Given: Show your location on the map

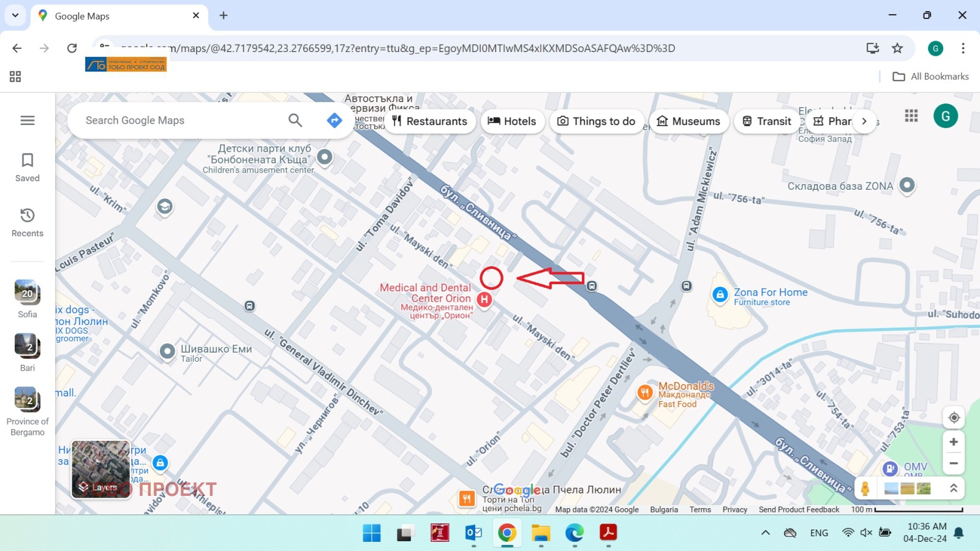Looking at the screenshot, I should (x=954, y=418).
